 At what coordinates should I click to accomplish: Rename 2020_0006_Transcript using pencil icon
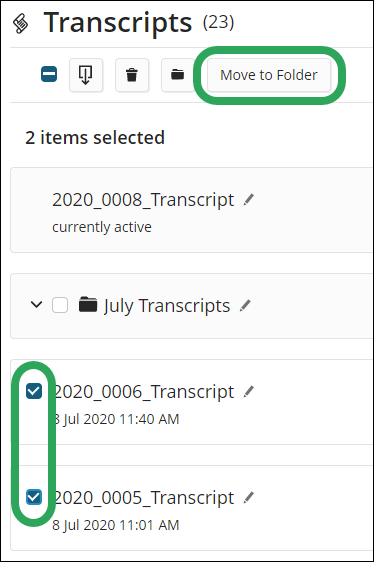tap(248, 391)
